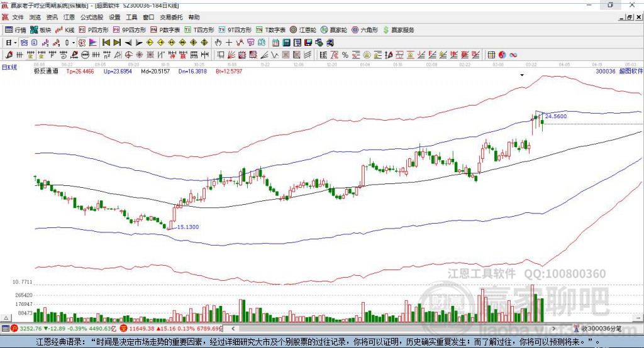Open the T四方形 tool
644x348 pixels.
tap(199, 30)
